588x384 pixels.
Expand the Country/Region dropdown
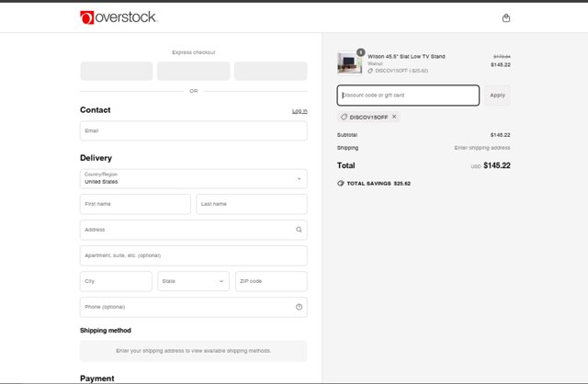tap(194, 178)
